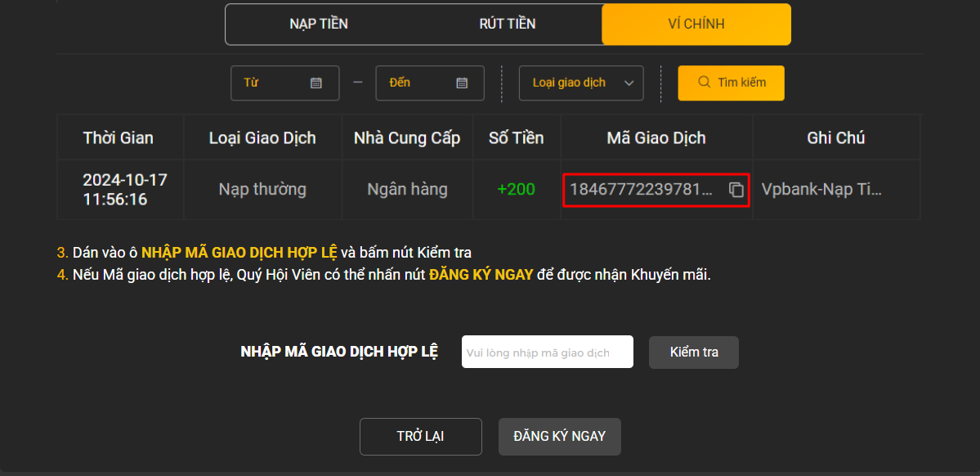Expand the "Loại giao dịch" dropdown
This screenshot has width=980, height=476.
coord(580,83)
